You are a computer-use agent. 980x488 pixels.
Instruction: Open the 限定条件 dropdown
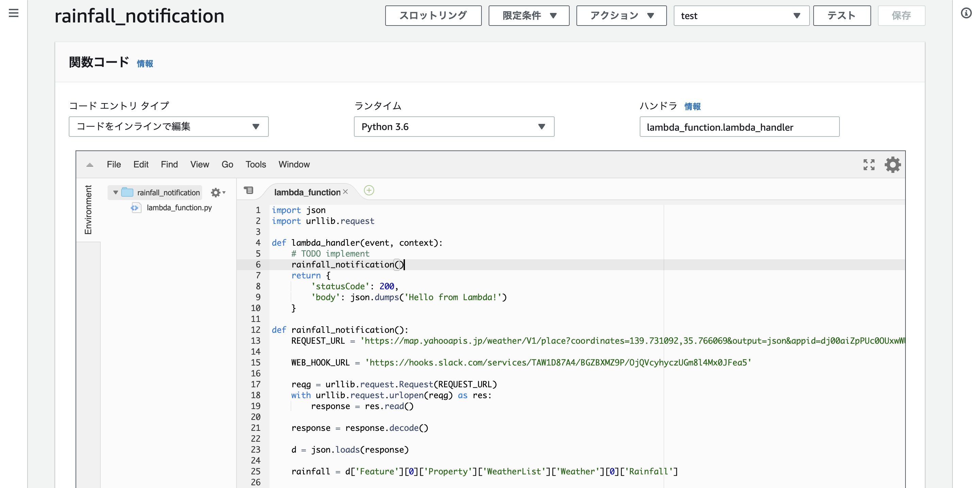[529, 16]
